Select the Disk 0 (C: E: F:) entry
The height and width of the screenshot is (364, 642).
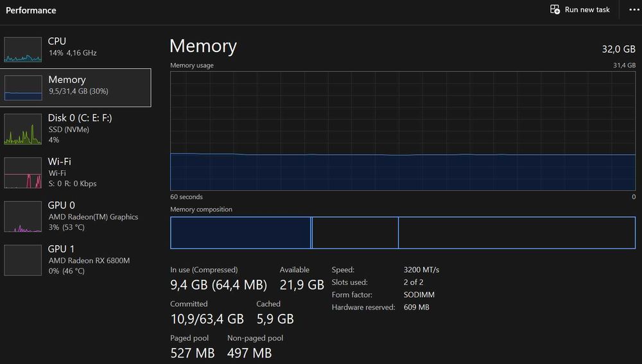76,128
